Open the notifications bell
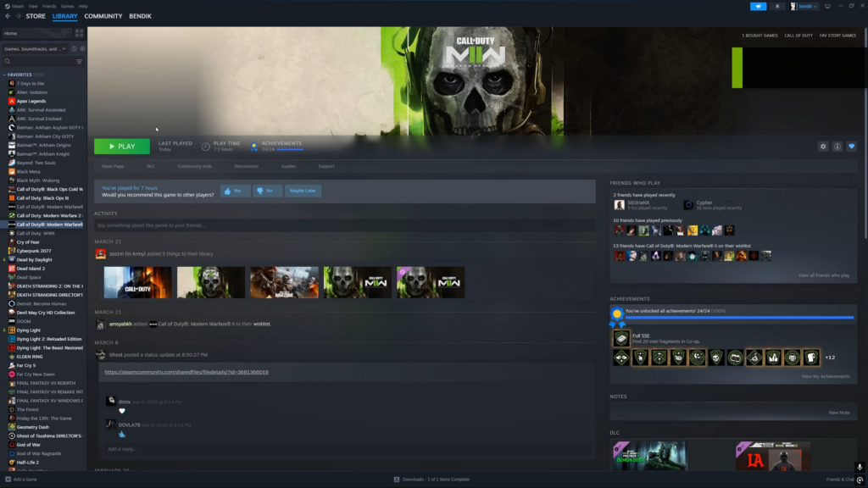 click(x=777, y=6)
